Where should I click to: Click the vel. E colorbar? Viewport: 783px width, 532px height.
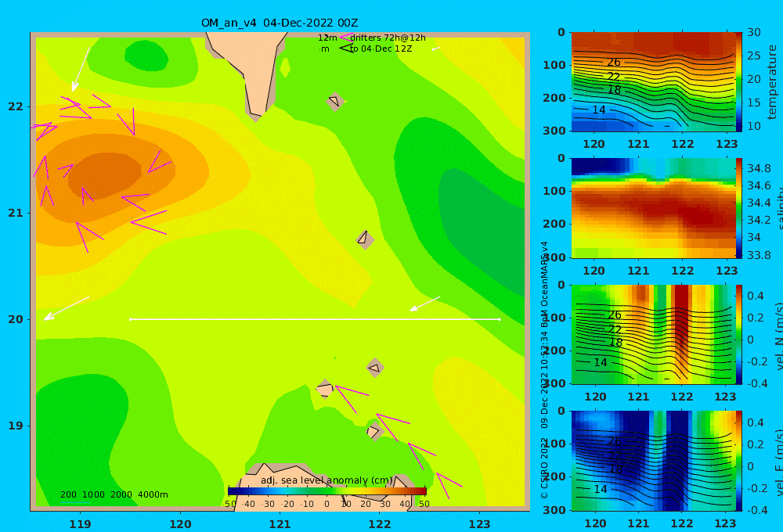(x=739, y=461)
